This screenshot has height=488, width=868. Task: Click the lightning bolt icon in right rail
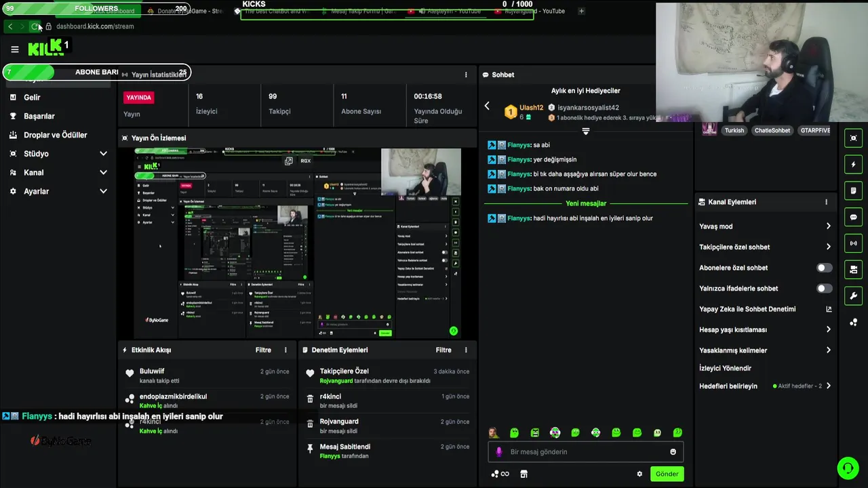tap(854, 164)
